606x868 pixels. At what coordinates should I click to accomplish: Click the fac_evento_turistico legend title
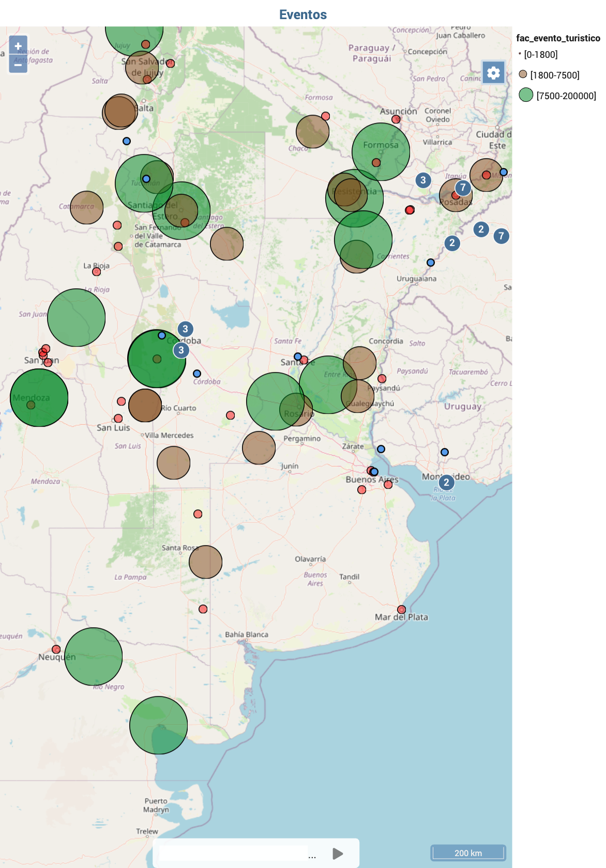point(558,38)
